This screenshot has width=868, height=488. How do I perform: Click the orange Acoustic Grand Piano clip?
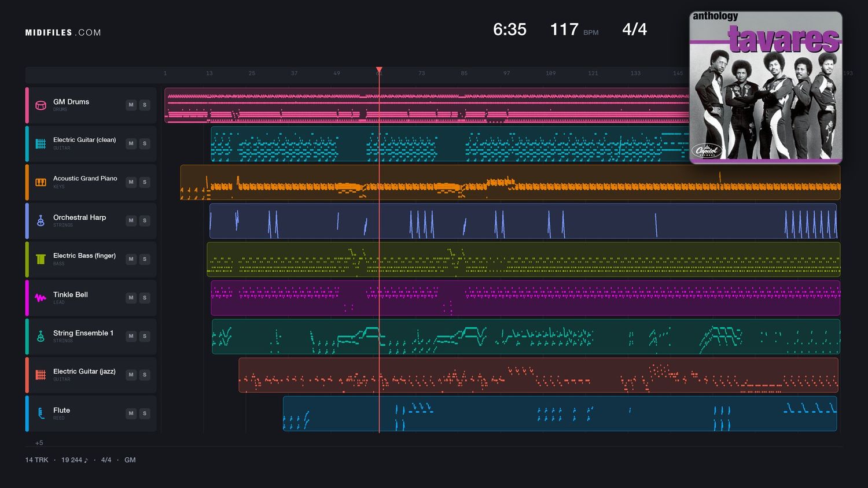coord(510,182)
